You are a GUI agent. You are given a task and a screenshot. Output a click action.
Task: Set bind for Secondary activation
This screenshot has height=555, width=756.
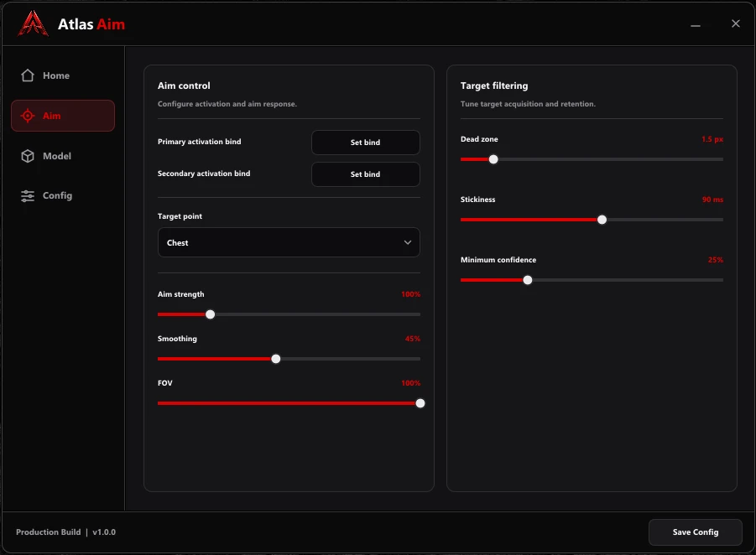click(366, 174)
